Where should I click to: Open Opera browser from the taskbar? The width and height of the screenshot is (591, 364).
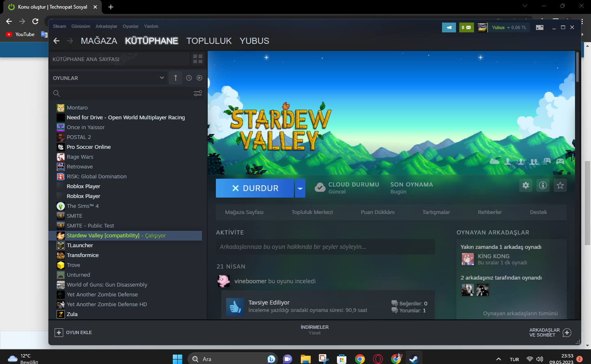(x=378, y=359)
